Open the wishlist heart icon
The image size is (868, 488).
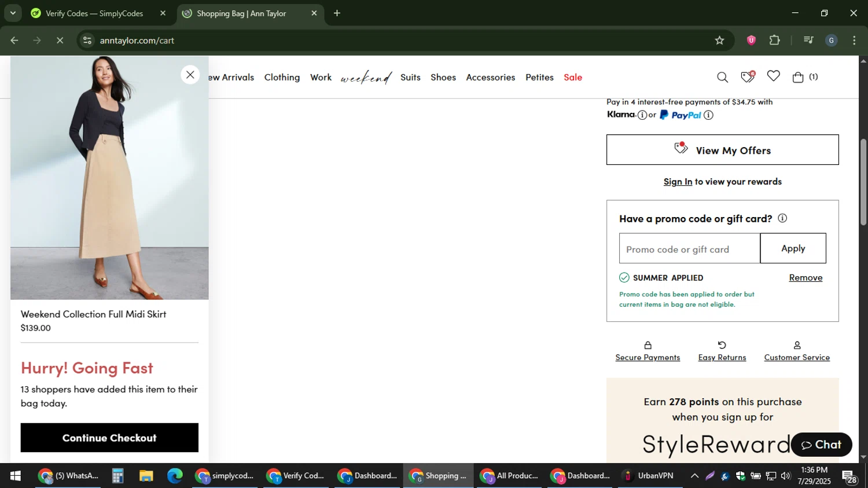773,76
